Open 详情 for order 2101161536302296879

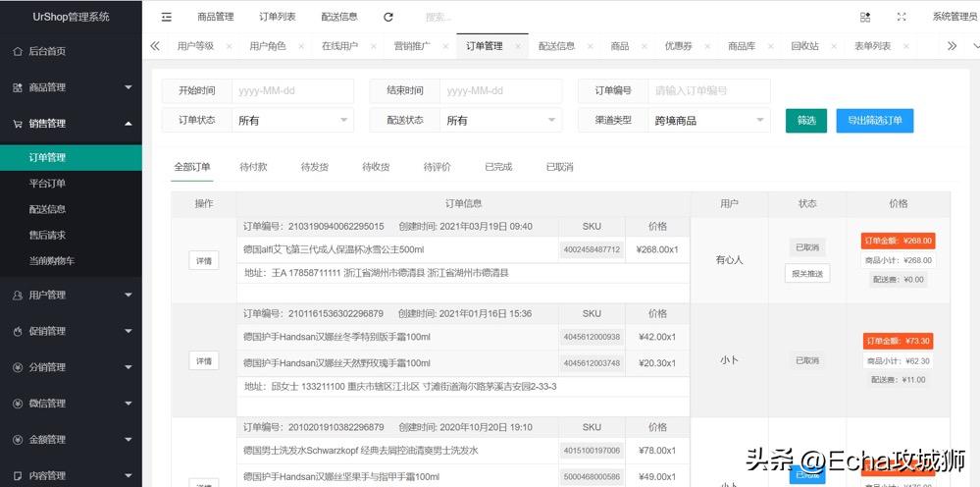(204, 360)
